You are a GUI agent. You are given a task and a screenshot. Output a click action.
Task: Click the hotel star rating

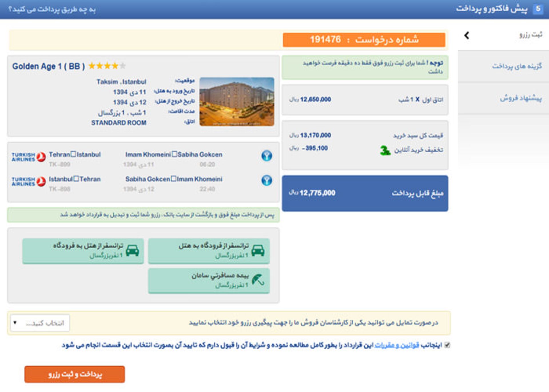pyautogui.click(x=107, y=66)
